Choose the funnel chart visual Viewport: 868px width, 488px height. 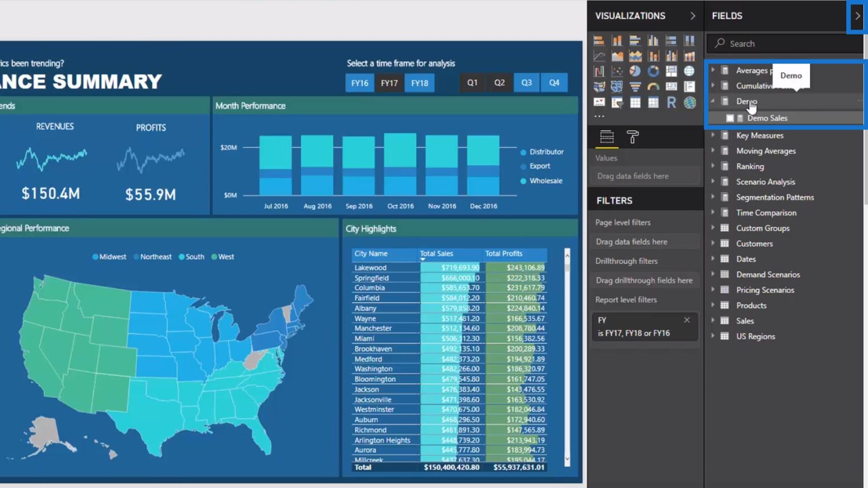[635, 87]
